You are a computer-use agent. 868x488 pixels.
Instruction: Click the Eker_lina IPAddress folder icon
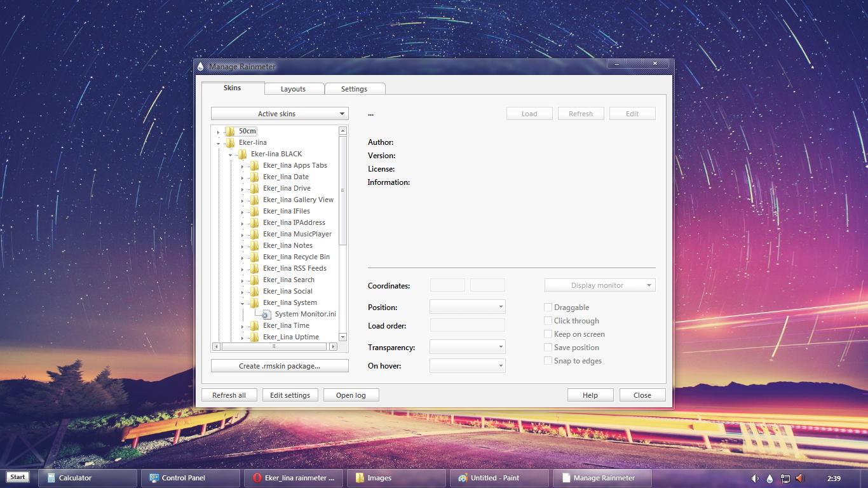(x=254, y=222)
